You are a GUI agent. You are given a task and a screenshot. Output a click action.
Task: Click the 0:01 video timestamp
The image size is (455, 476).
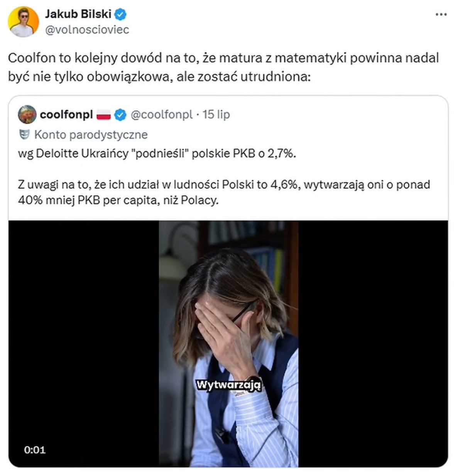[35, 450]
